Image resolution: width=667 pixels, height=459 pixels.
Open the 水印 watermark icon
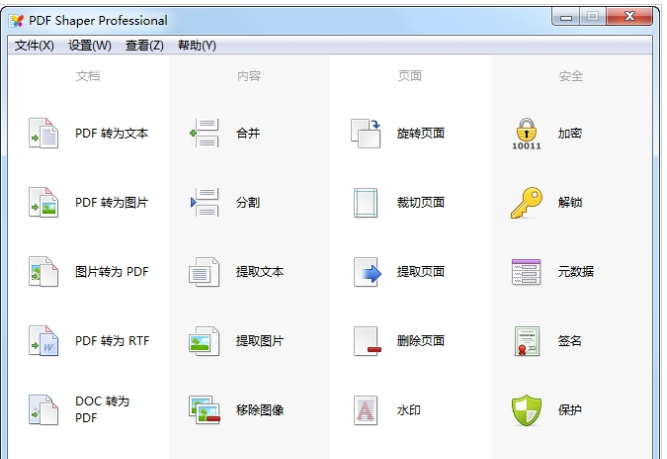365,410
